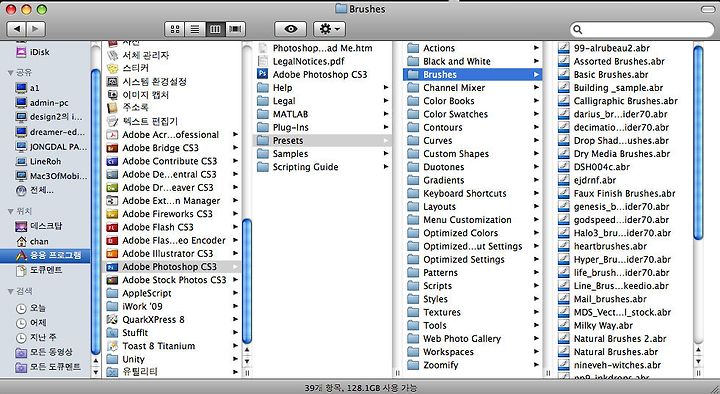
Task: Click into the Finder search field
Action: 642,29
